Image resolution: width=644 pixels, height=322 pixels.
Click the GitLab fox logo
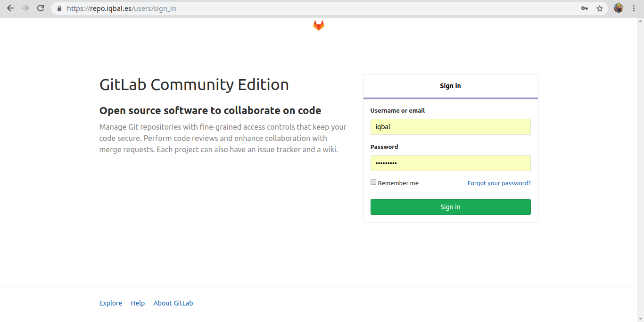[318, 25]
